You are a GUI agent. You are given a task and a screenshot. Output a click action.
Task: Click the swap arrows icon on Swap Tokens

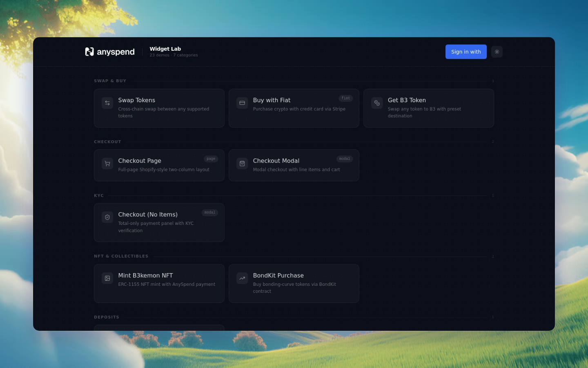[x=107, y=103]
